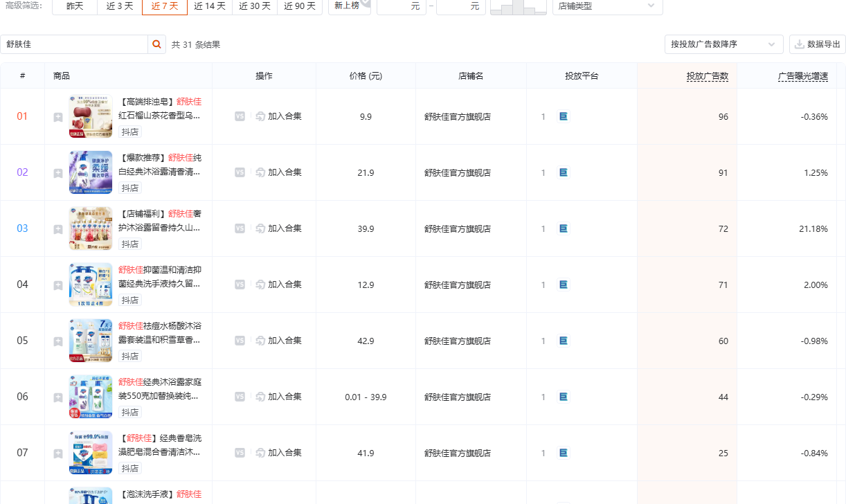Click the platform icon in row 06
The width and height of the screenshot is (846, 504).
tap(564, 397)
